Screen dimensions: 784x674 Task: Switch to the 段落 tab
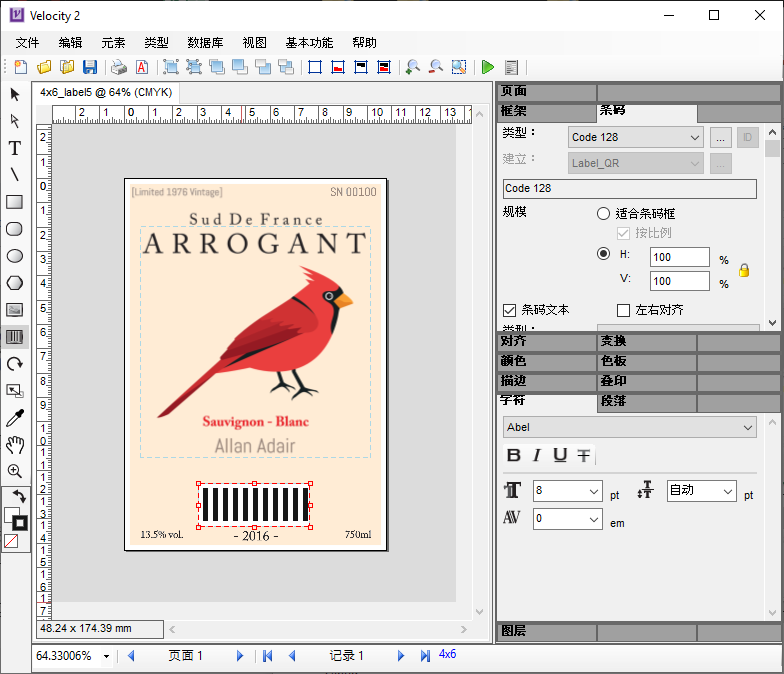(x=614, y=402)
